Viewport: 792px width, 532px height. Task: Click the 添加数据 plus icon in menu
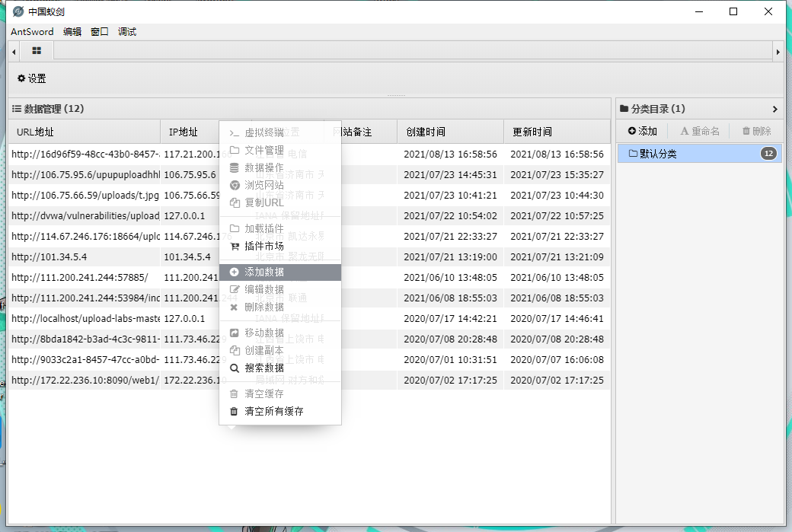[x=234, y=272]
